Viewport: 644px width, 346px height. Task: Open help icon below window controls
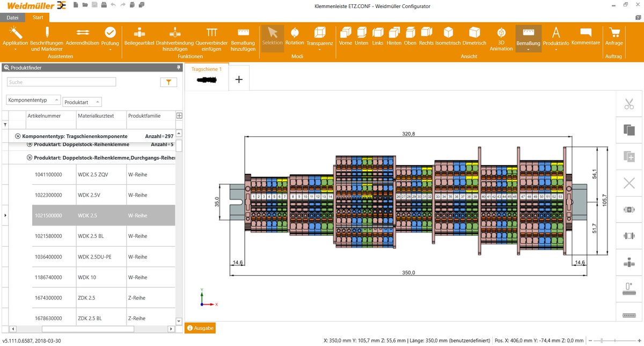tap(639, 18)
